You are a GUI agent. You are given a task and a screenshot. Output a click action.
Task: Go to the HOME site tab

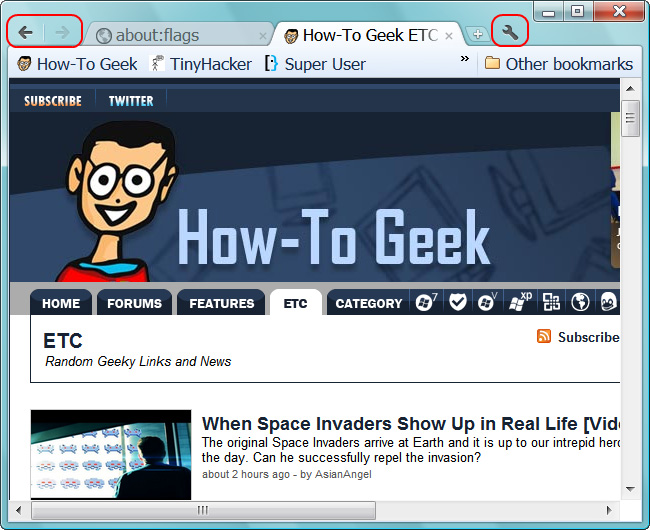click(61, 303)
